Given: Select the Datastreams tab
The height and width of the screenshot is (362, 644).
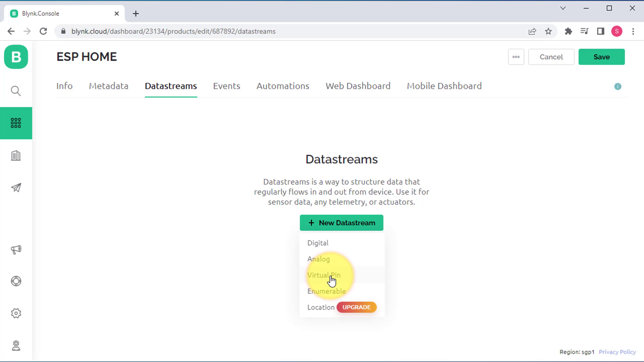Looking at the screenshot, I should click(x=171, y=86).
